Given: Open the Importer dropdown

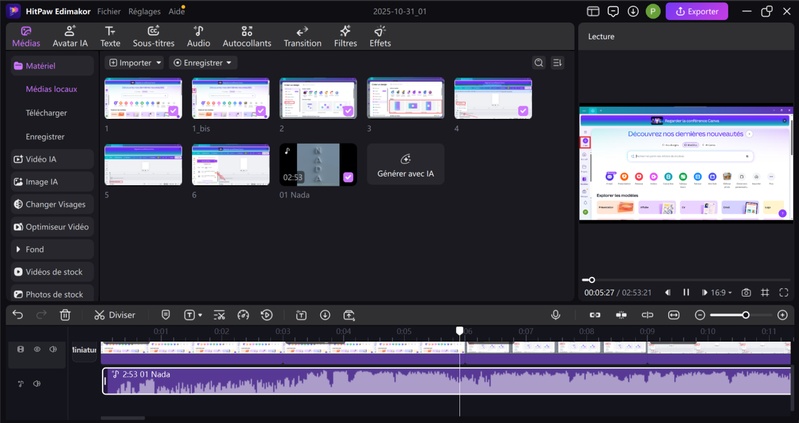Looking at the screenshot, I should pos(135,63).
